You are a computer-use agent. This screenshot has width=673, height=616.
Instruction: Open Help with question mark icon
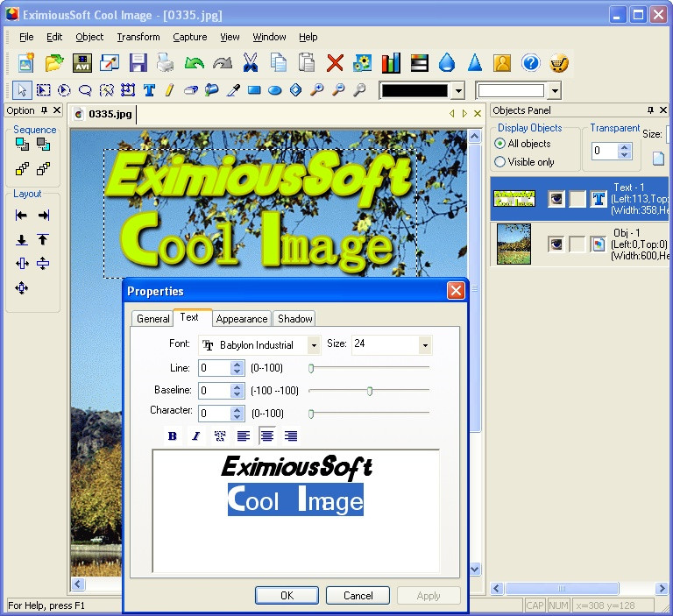pyautogui.click(x=530, y=63)
